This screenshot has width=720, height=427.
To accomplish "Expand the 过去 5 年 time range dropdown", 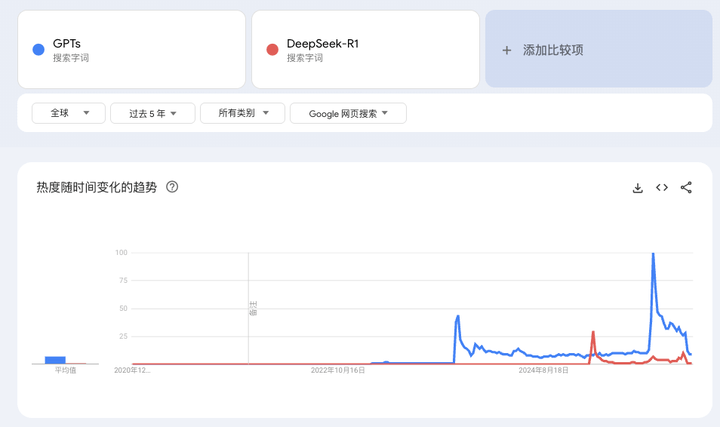I will (x=152, y=114).
